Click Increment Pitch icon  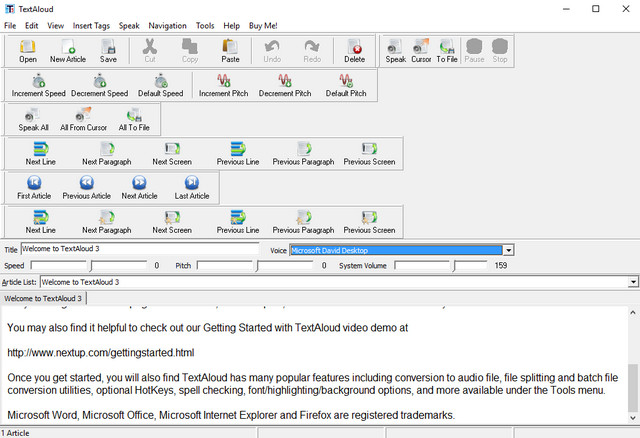[223, 85]
